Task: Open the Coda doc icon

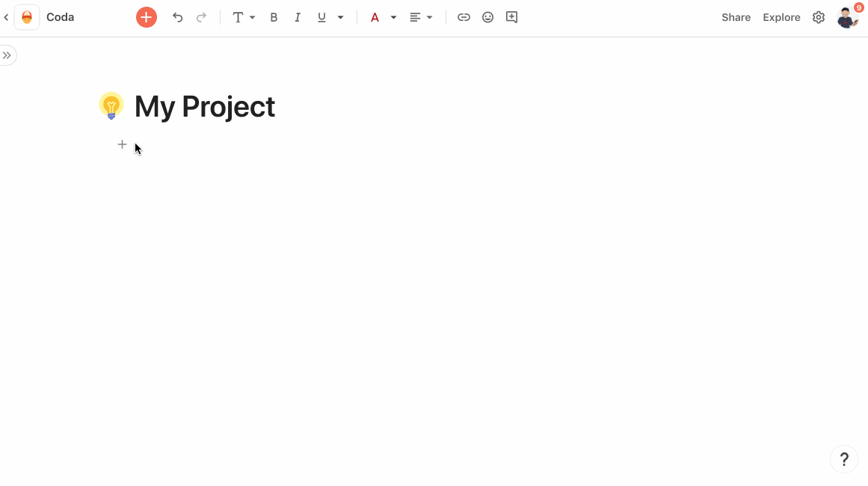Action: (x=27, y=17)
